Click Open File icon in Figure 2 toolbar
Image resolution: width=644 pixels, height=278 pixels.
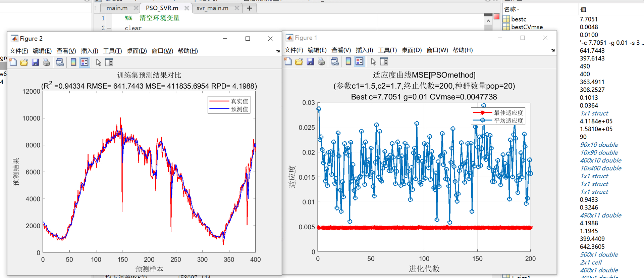[24, 62]
